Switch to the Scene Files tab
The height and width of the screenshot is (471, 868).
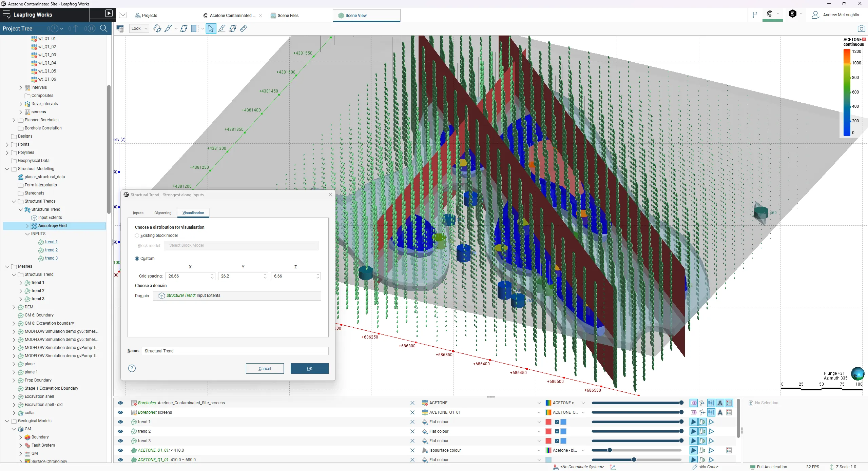pos(287,15)
